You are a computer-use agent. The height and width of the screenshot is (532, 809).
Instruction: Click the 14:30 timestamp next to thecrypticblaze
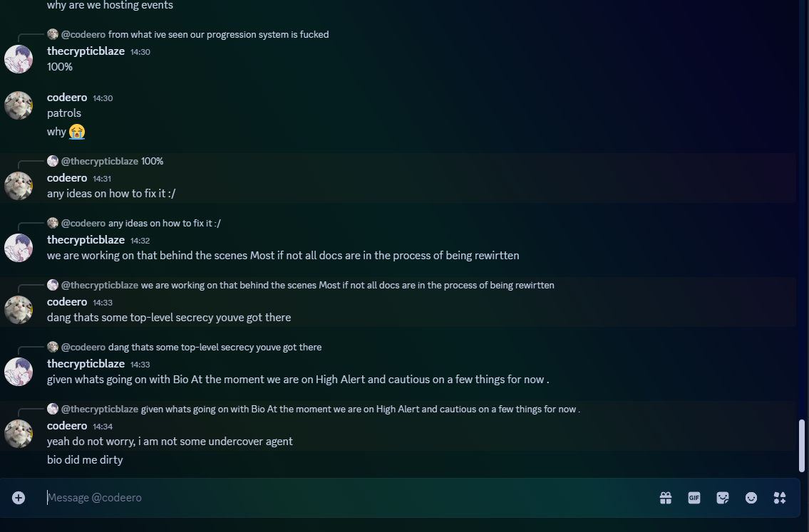click(x=140, y=52)
